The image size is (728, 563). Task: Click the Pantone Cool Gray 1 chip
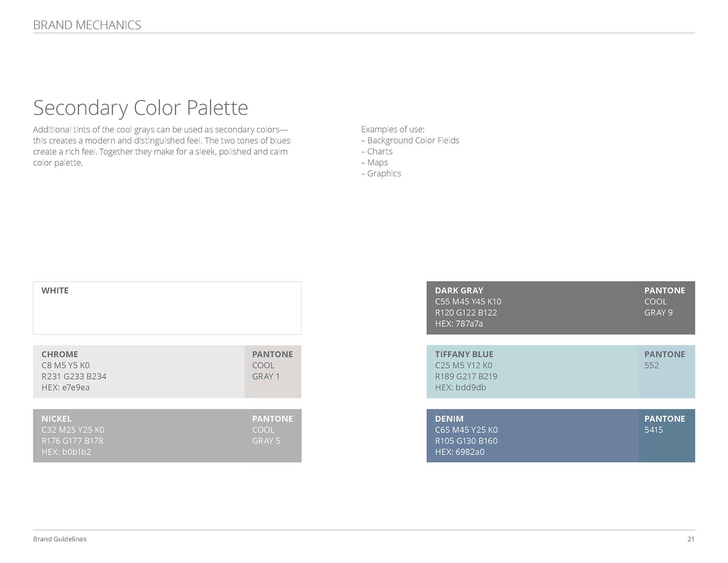coord(273,371)
